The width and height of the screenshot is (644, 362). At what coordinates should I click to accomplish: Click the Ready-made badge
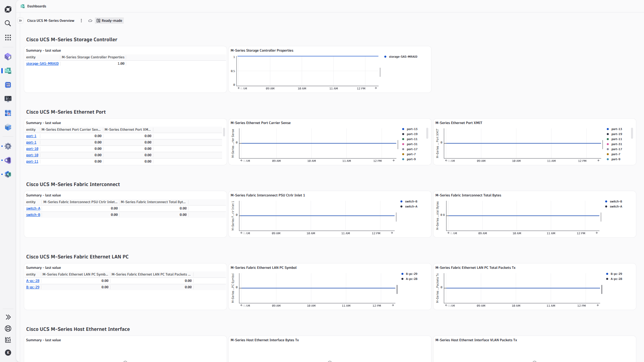pyautogui.click(x=109, y=21)
